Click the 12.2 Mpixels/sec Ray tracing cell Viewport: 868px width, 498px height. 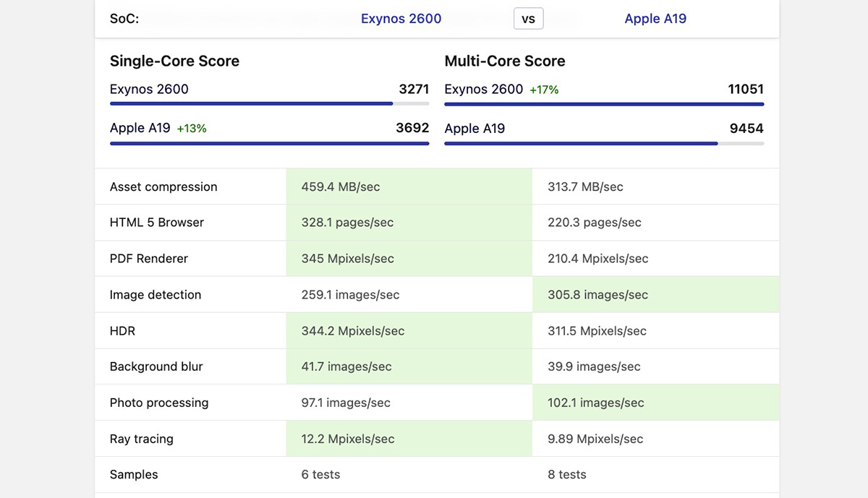click(x=409, y=439)
